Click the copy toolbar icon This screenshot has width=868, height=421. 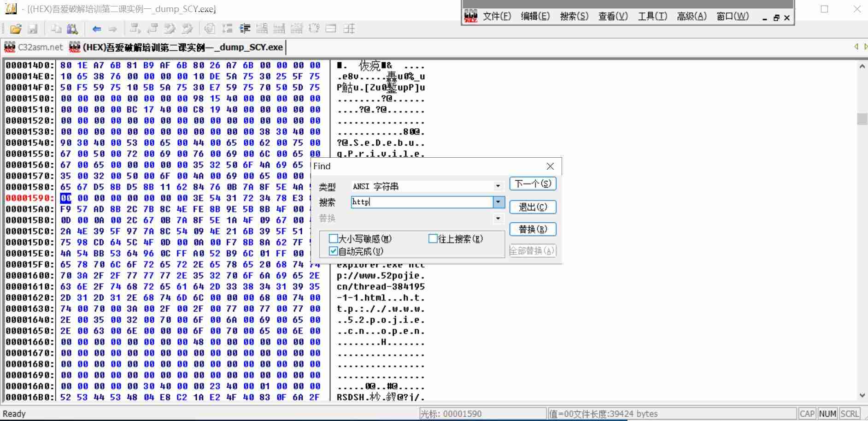click(56, 29)
